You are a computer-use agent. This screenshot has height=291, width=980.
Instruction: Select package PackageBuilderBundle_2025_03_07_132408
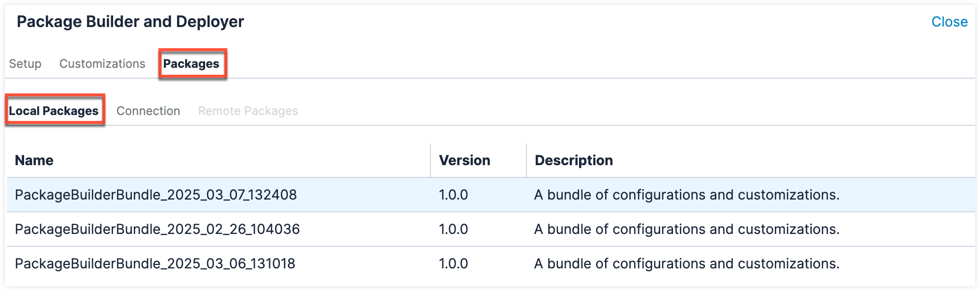(x=155, y=195)
